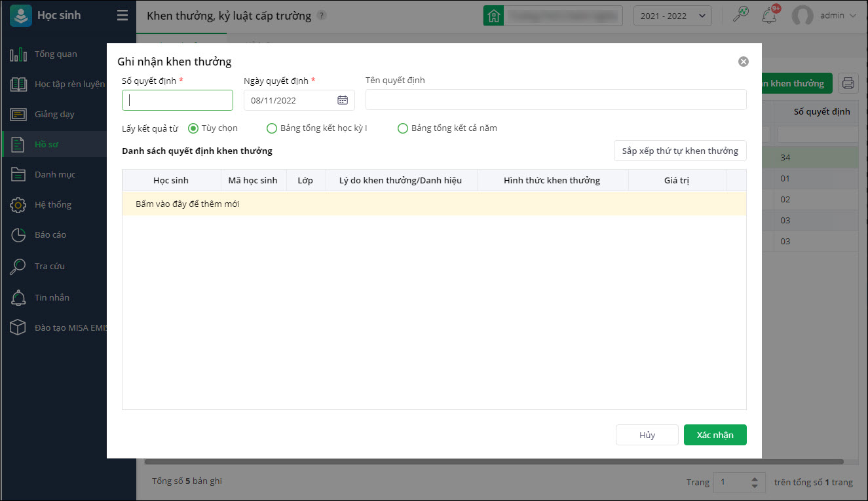The image size is (868, 501).
Task: Open Học tập rèn luyện in sidebar
Action: (x=69, y=84)
